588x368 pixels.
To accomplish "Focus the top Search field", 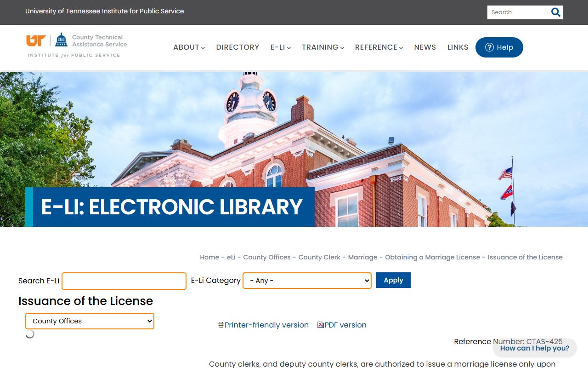I will click(x=518, y=12).
